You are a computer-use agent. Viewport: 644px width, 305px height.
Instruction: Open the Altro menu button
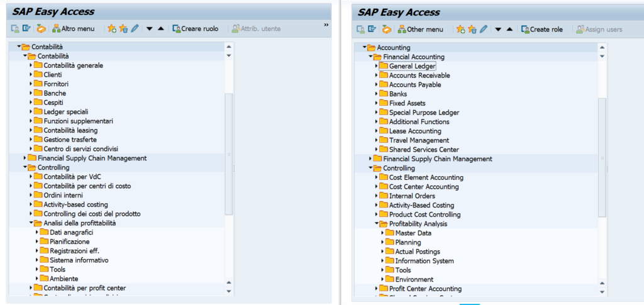click(x=74, y=28)
